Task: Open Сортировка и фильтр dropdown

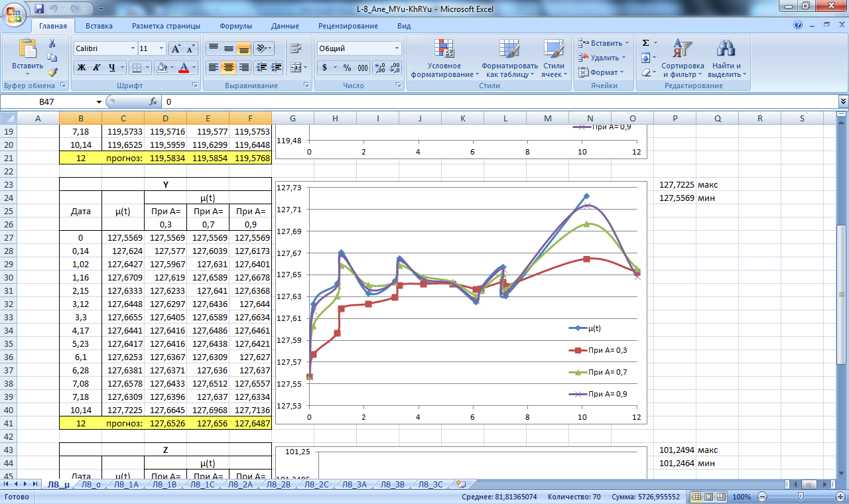Action: (683, 58)
